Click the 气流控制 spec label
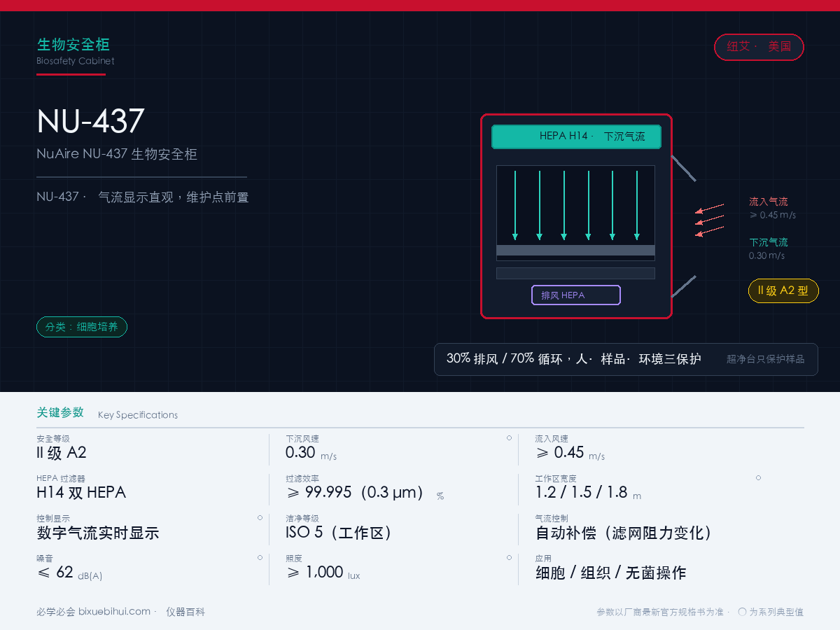The height and width of the screenshot is (630, 840). point(552,519)
